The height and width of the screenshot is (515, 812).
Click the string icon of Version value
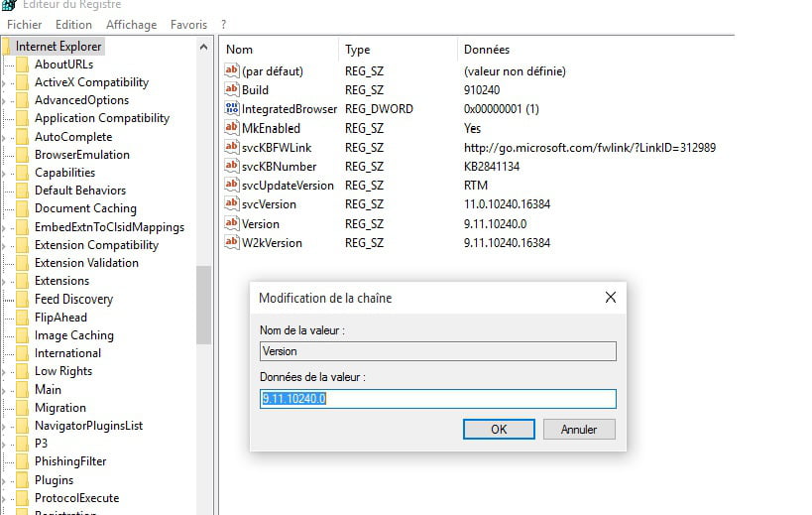point(231,223)
